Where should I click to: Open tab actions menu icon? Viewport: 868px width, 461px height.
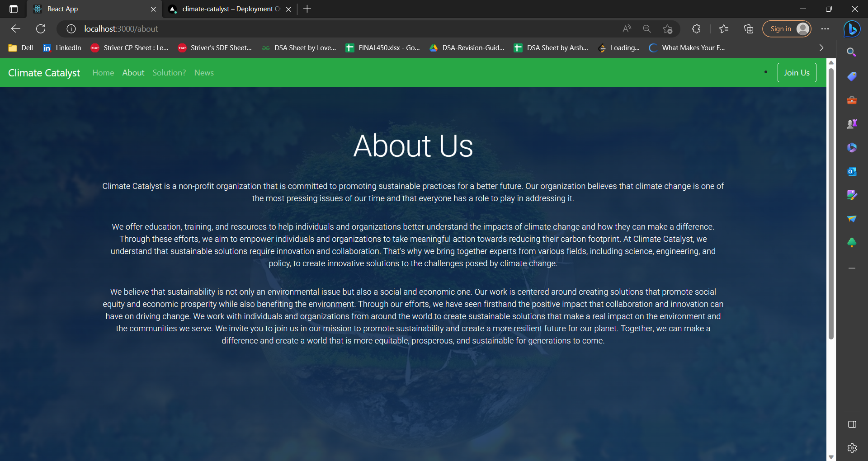click(x=14, y=9)
